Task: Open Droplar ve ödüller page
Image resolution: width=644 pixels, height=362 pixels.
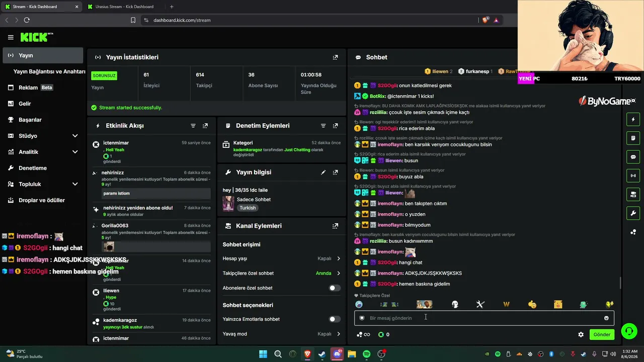Action: pos(43,200)
